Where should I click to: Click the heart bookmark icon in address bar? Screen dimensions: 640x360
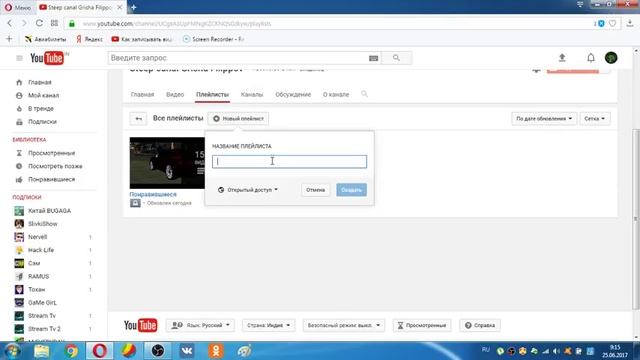612,24
